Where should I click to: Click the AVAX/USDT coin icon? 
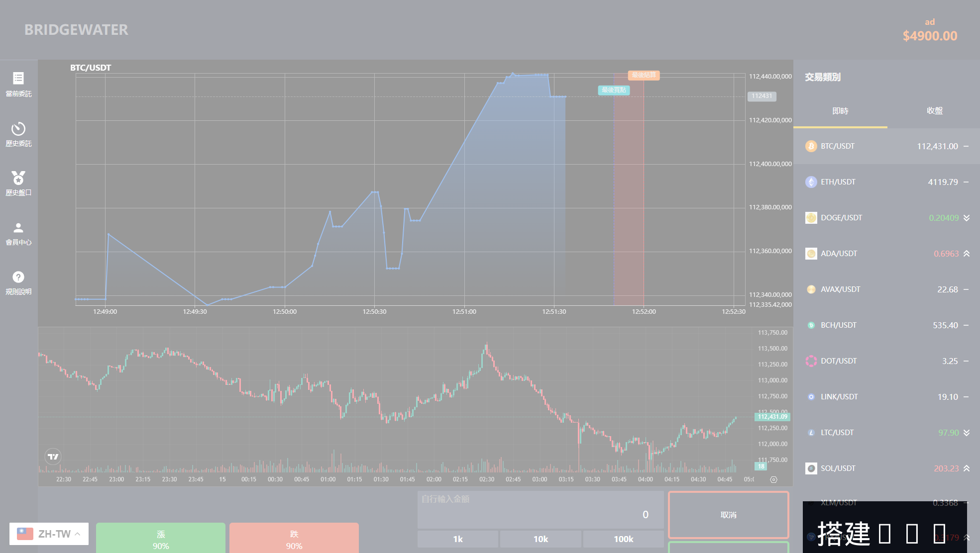click(811, 289)
